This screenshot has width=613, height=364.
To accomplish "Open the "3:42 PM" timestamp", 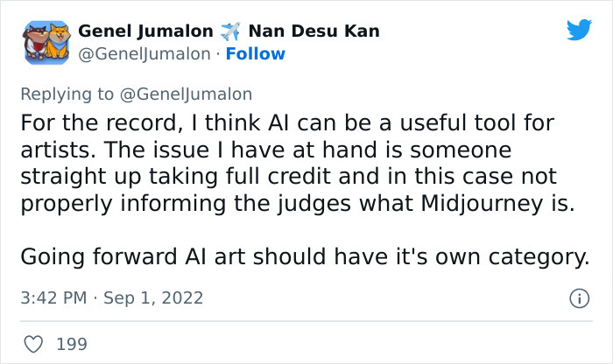I will click(x=53, y=298).
